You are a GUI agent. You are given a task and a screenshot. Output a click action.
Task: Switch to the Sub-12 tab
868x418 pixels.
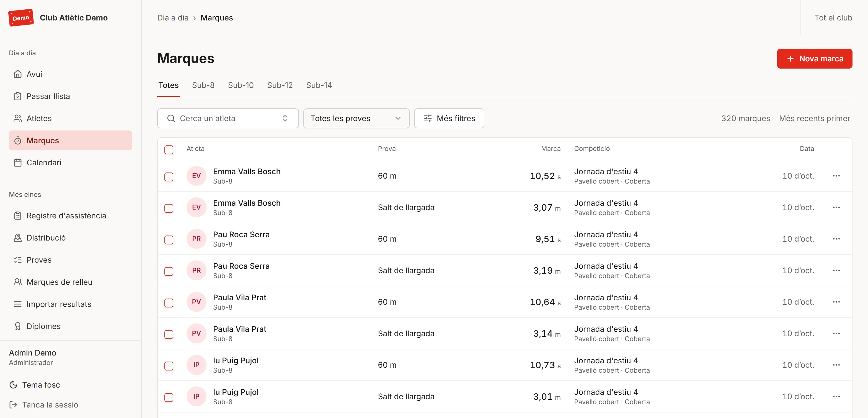[280, 85]
